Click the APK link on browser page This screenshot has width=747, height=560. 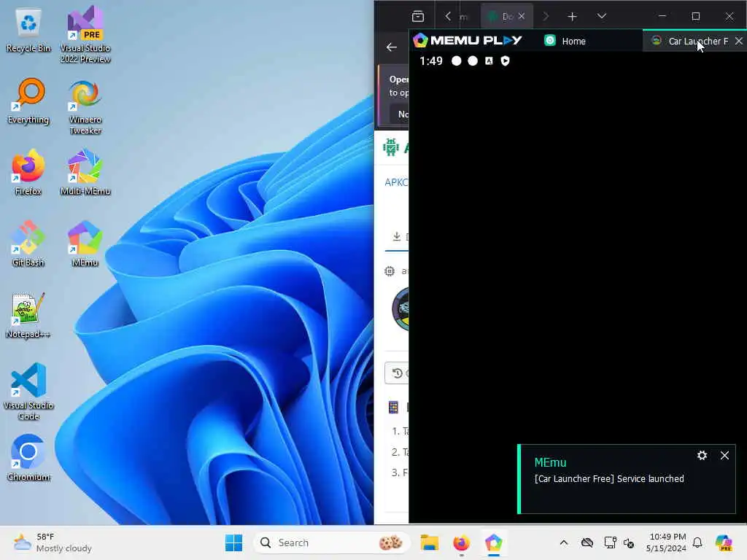396,182
